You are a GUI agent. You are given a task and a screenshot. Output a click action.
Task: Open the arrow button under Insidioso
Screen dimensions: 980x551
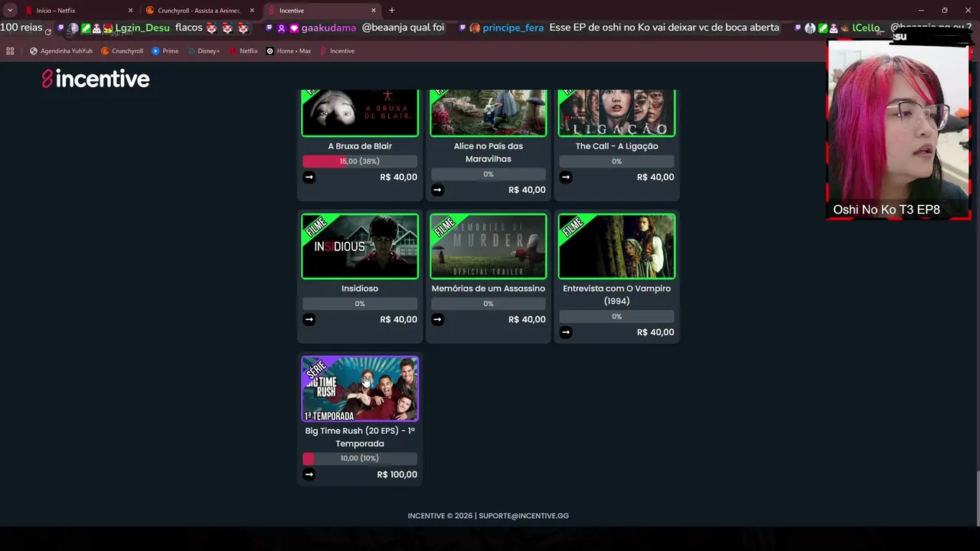(x=309, y=319)
